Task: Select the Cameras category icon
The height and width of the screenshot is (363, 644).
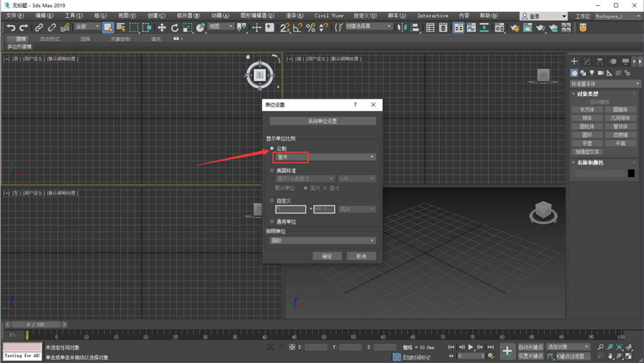Action: pyautogui.click(x=600, y=73)
